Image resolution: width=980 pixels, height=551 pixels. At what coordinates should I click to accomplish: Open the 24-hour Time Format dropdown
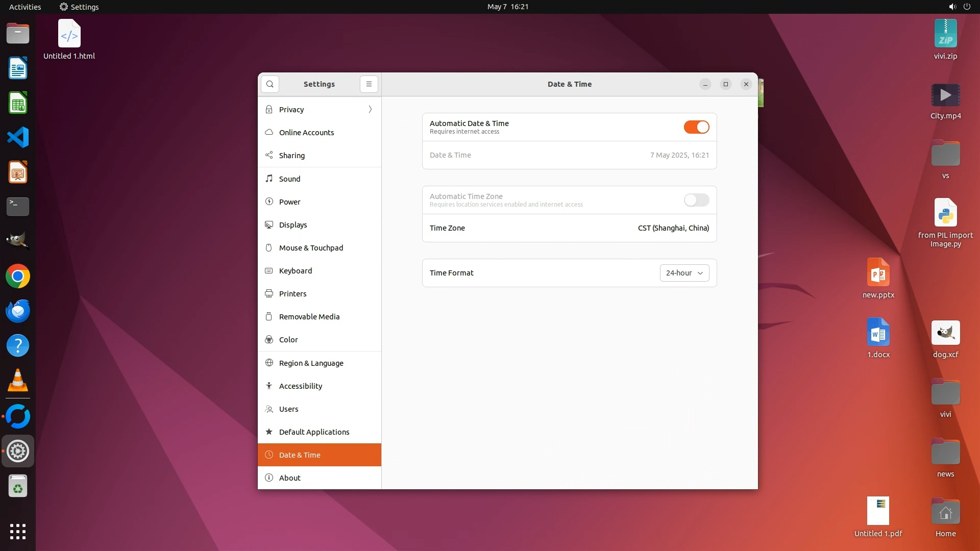point(684,273)
